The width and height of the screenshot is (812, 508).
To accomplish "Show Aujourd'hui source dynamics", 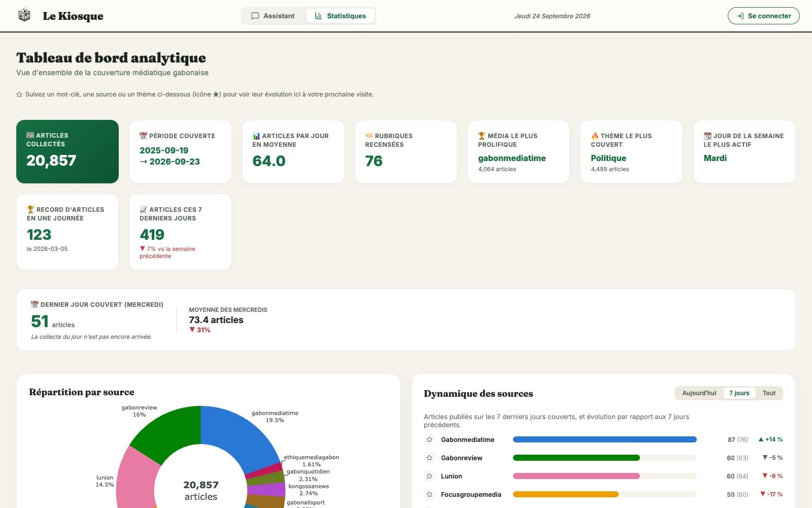I will point(699,393).
